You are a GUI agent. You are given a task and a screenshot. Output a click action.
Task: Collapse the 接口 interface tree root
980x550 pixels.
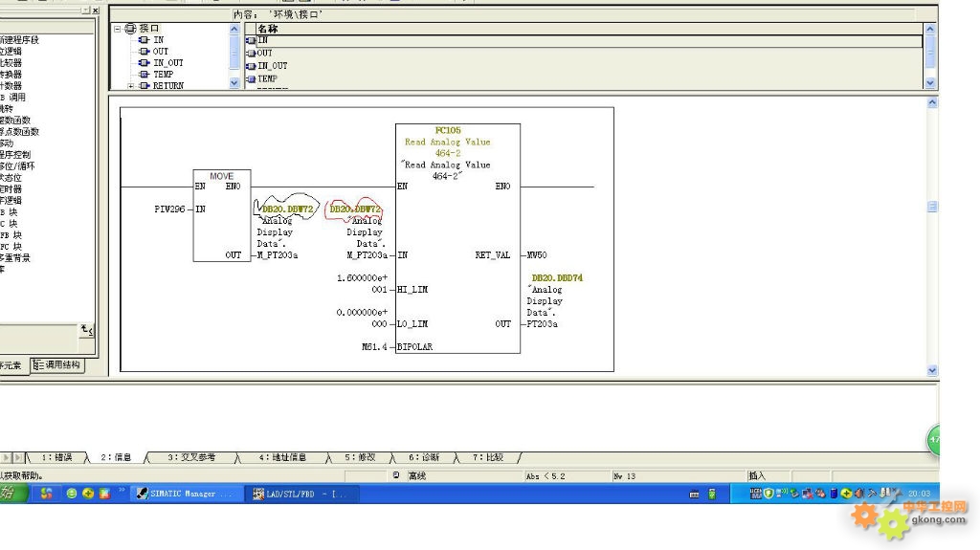click(x=117, y=29)
